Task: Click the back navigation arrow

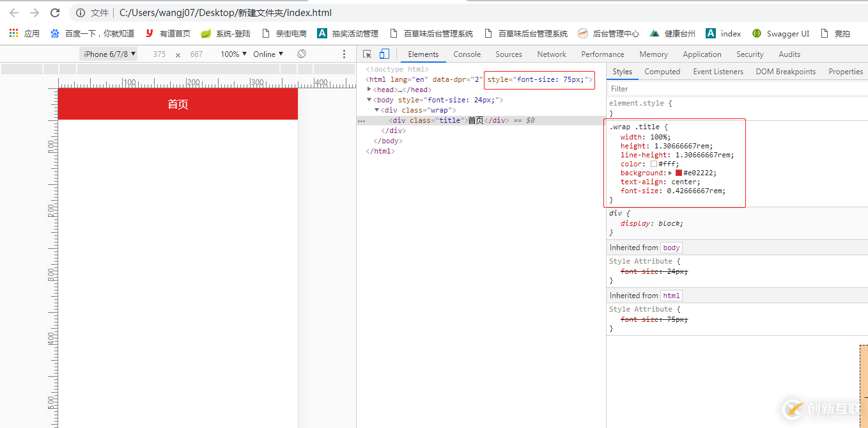Action: coord(14,13)
